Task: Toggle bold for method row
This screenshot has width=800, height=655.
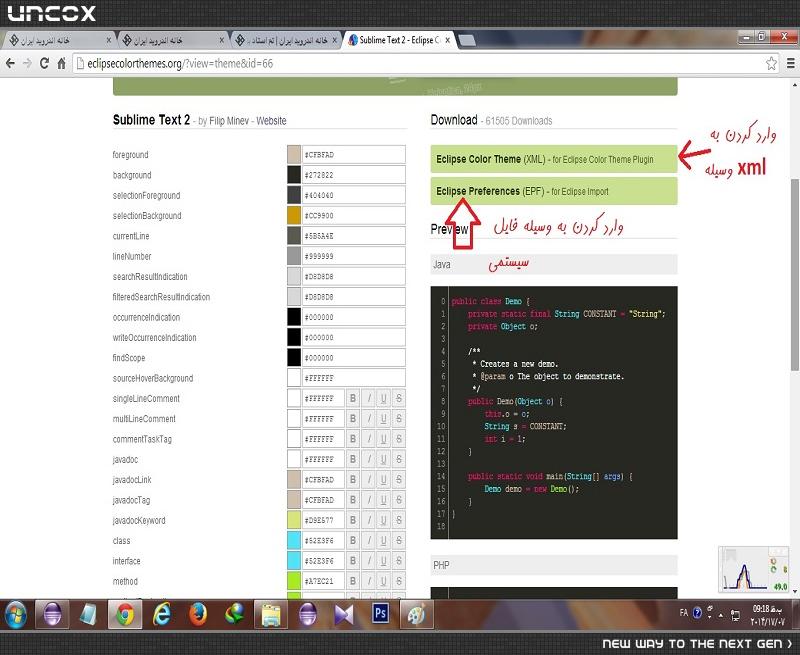Action: pos(353,581)
